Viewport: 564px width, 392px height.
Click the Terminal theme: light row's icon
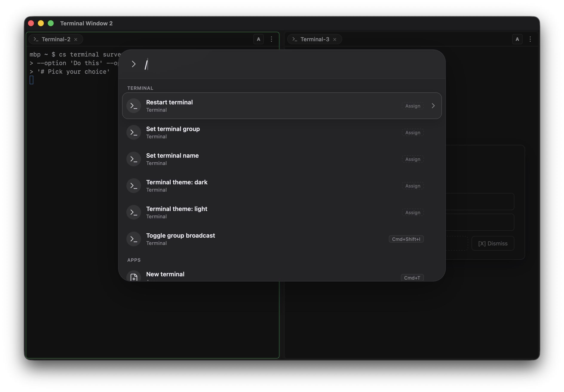pos(134,213)
